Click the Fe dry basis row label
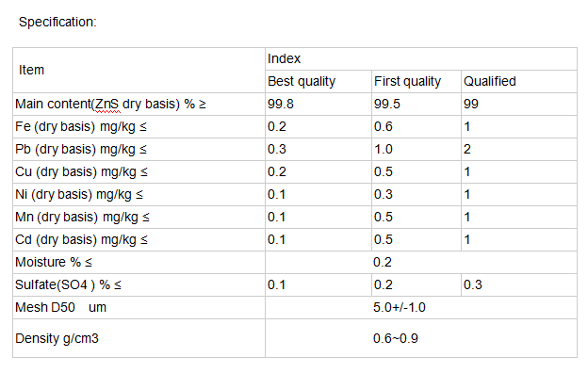The height and width of the screenshot is (373, 588). coord(81,127)
